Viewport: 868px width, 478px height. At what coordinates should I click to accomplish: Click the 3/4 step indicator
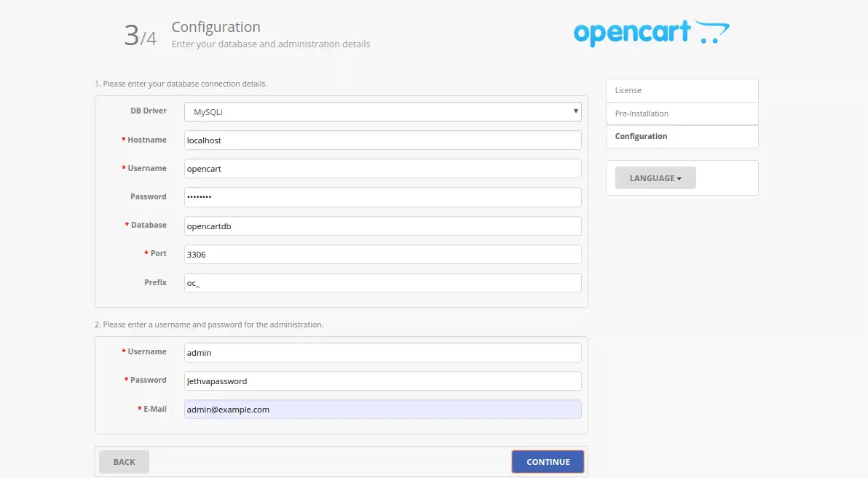tap(140, 36)
